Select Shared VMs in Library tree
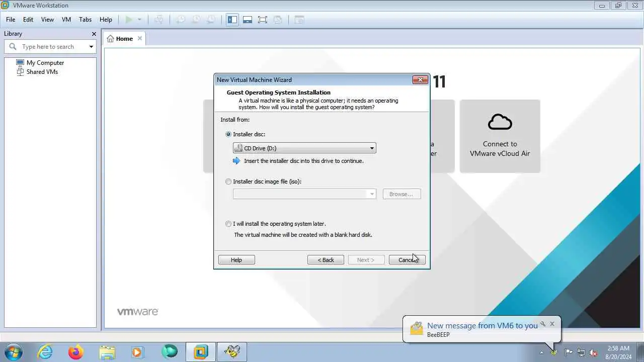 coord(42,72)
